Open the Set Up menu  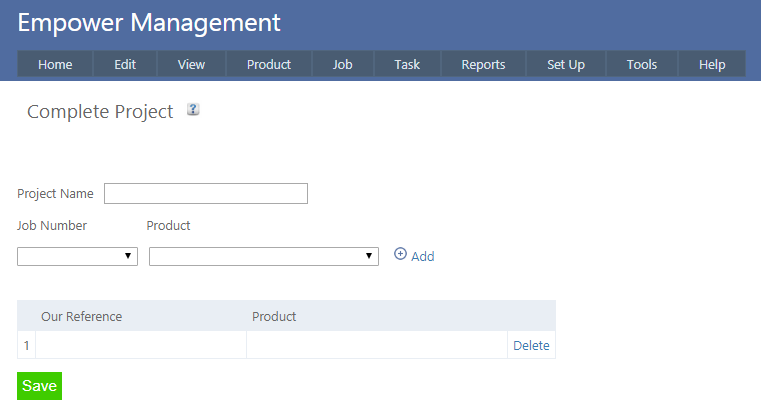click(566, 64)
